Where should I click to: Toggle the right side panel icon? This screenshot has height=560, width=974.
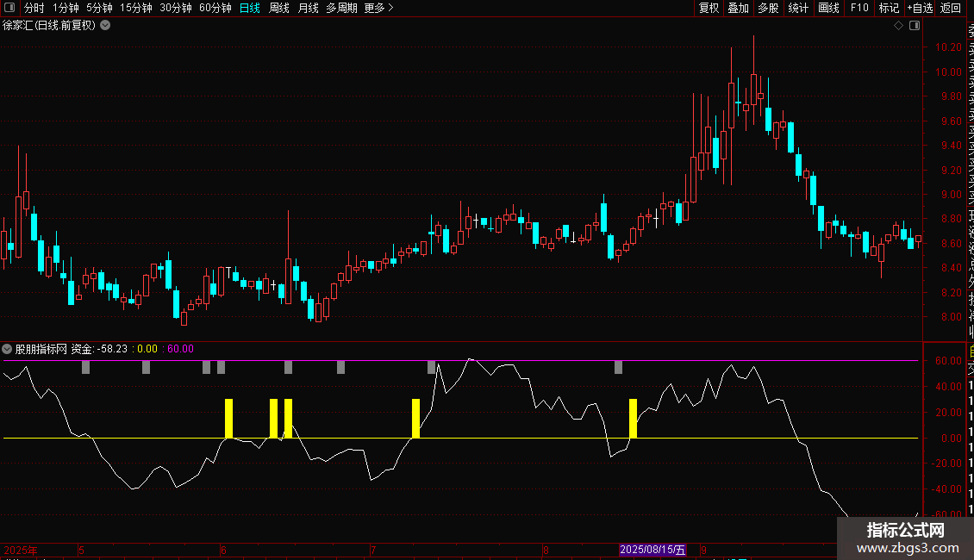915,26
